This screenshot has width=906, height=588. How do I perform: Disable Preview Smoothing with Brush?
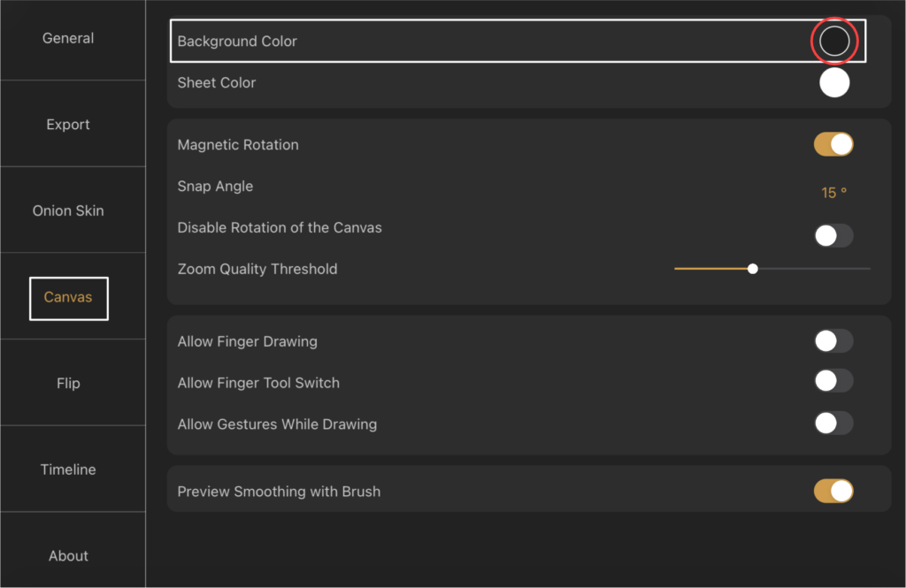tap(833, 491)
